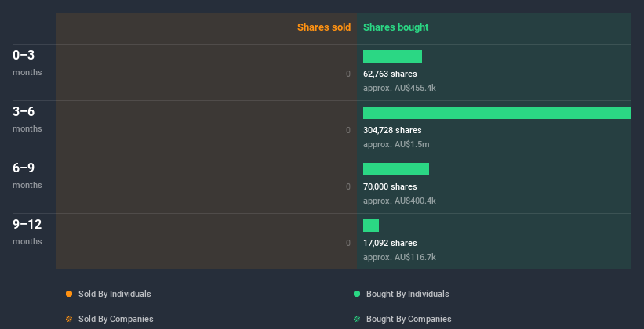Click the green bar for 3–6 months
Viewport: 644px width, 329px height.
(497, 113)
